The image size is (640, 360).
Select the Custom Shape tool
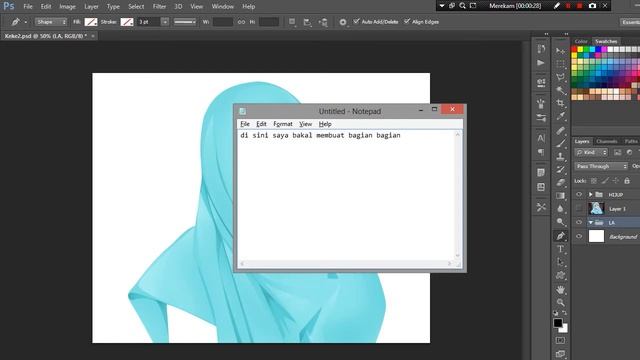click(560, 276)
